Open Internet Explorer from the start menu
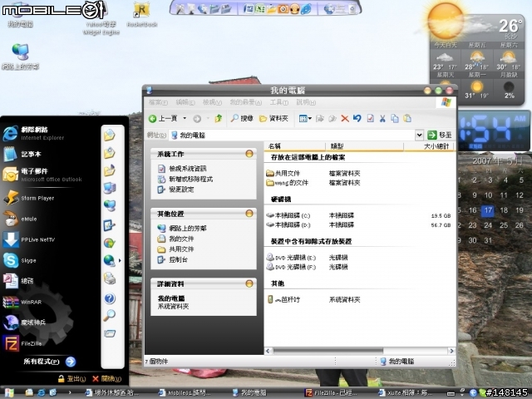This screenshot has width=532, height=399. coord(34,133)
